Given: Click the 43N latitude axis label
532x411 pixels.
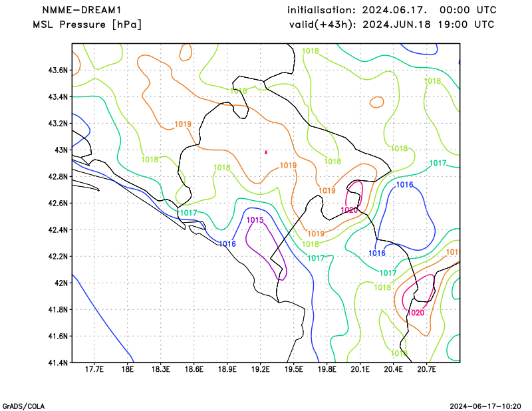Looking at the screenshot, I should point(61,150).
